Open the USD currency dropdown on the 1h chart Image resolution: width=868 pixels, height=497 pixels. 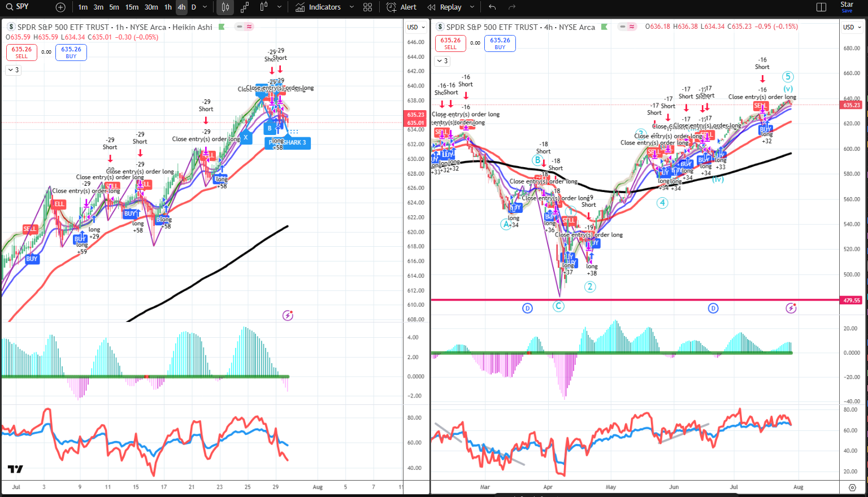[x=416, y=27]
